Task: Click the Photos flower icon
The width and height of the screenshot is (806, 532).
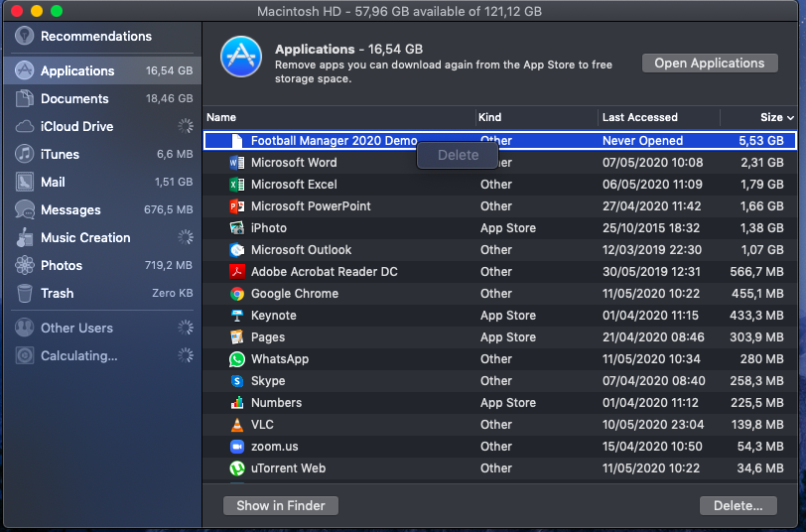Action: [24, 265]
